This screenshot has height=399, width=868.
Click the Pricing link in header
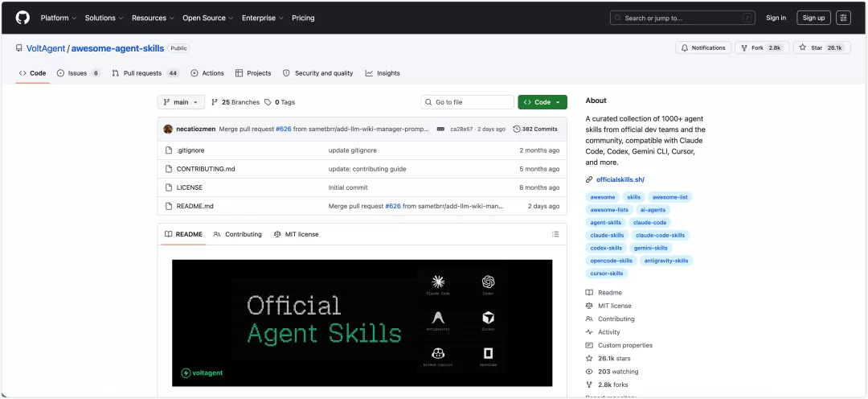pos(303,18)
